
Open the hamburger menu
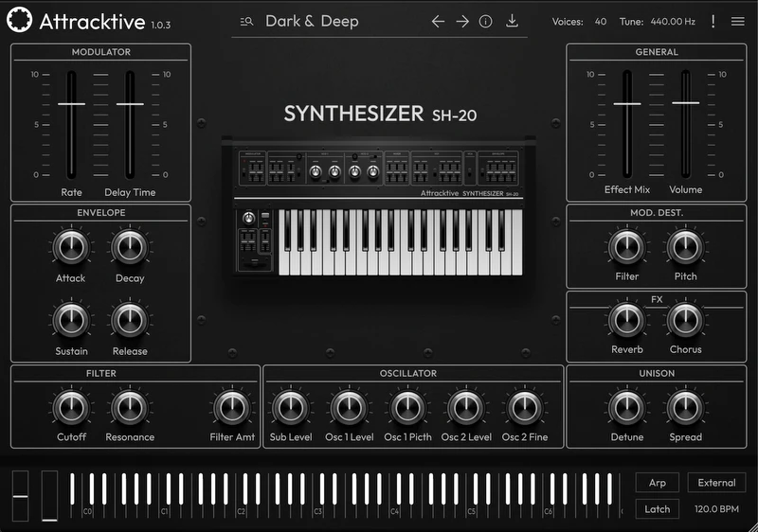(x=738, y=22)
